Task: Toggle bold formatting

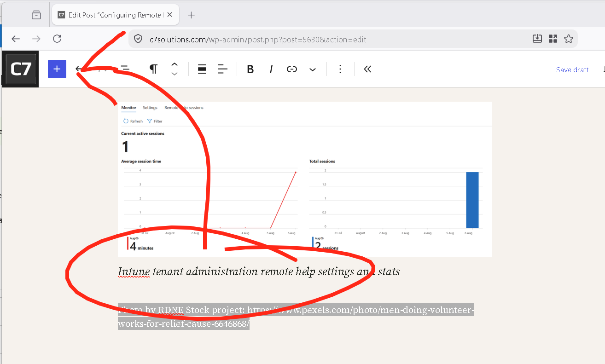Action: 250,69
